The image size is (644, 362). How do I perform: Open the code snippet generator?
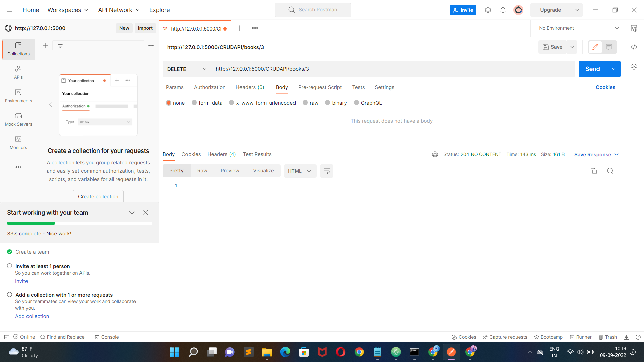pos(634,47)
